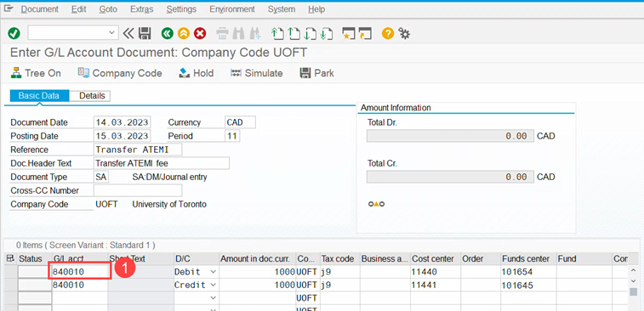Open the Settings menu

click(x=181, y=9)
